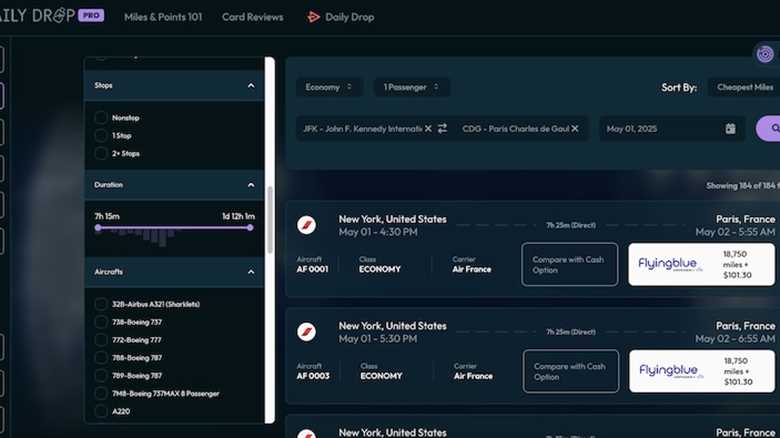
Task: Click the maximum duration slider handle (1d 12h 1m)
Action: click(x=250, y=228)
